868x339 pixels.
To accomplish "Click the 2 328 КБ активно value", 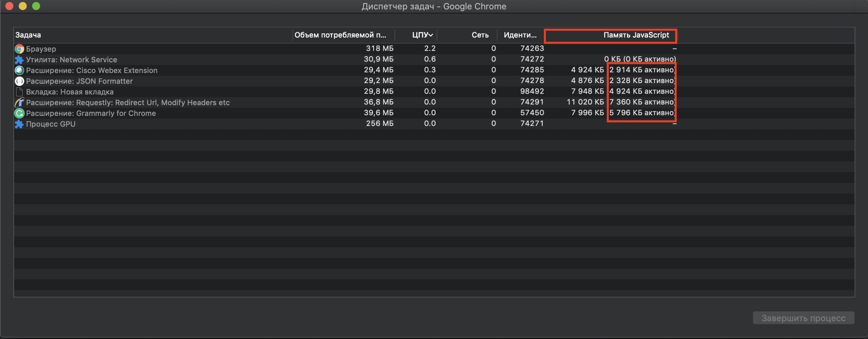I will click(642, 81).
